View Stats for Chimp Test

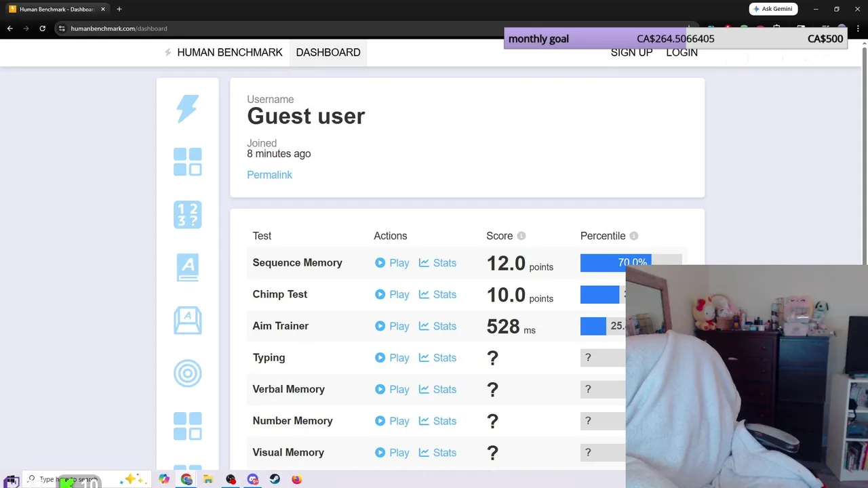437,295
